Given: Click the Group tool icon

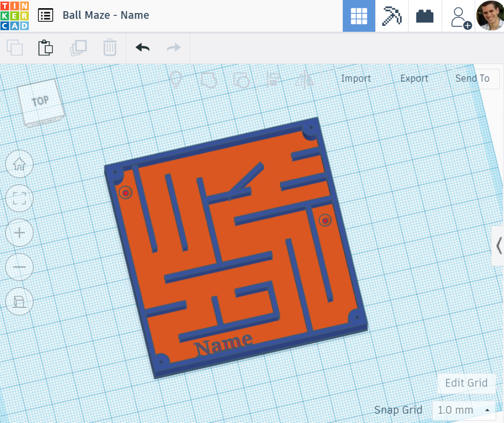Looking at the screenshot, I should pos(209,78).
